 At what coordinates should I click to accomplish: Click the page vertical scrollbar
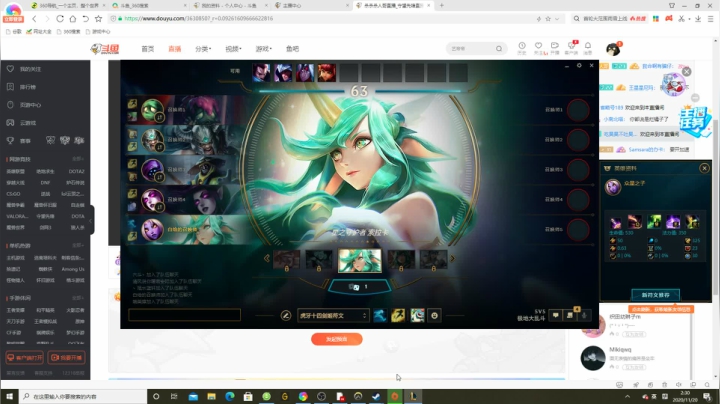click(x=716, y=207)
